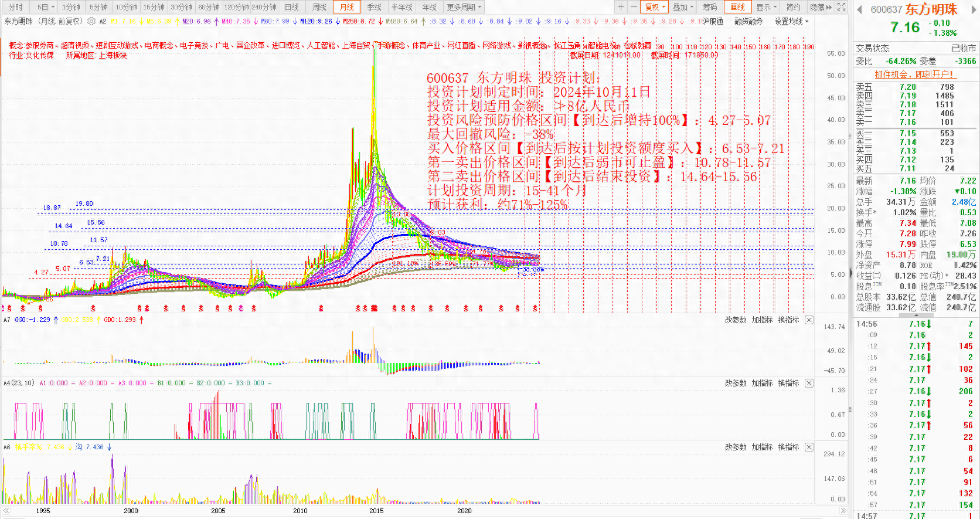Viewport: 980px width, 519px height.
Task: Click the 卖五 ask price 7.20
Action: coord(908,87)
